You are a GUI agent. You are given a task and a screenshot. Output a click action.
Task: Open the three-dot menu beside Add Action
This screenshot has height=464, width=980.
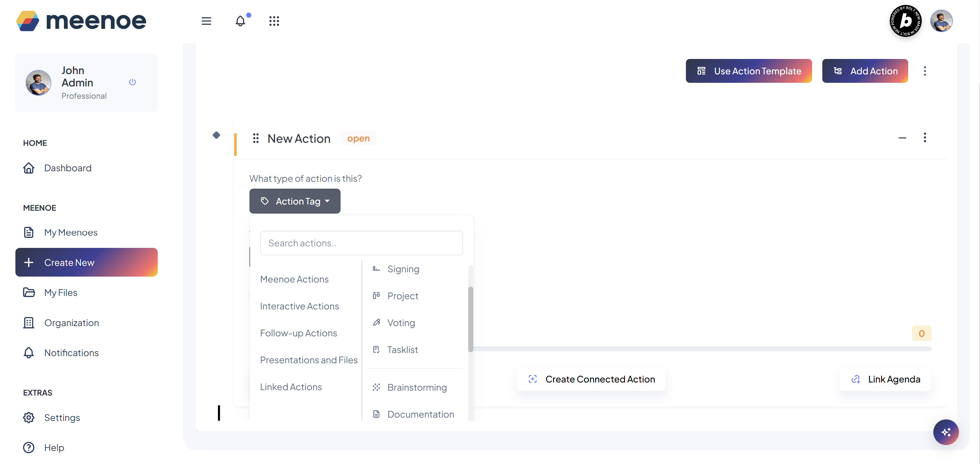coord(924,71)
